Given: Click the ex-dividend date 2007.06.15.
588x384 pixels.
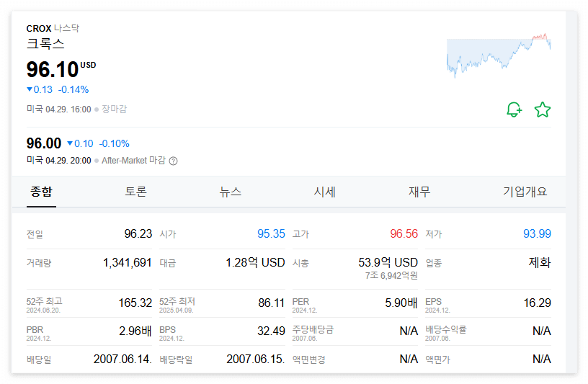Looking at the screenshot, I should (256, 360).
